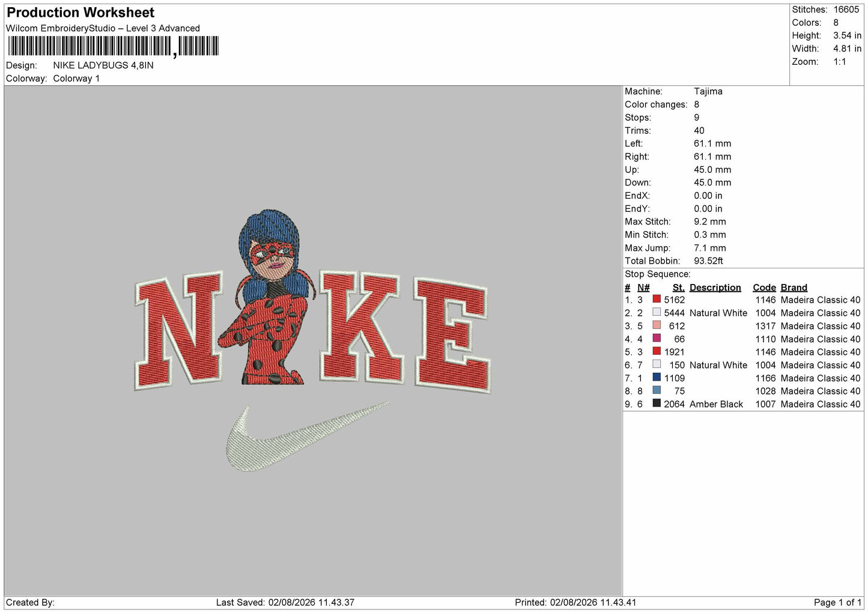Click the Page 1 of 1 indicator
This screenshot has height=613, width=868.
click(x=837, y=602)
